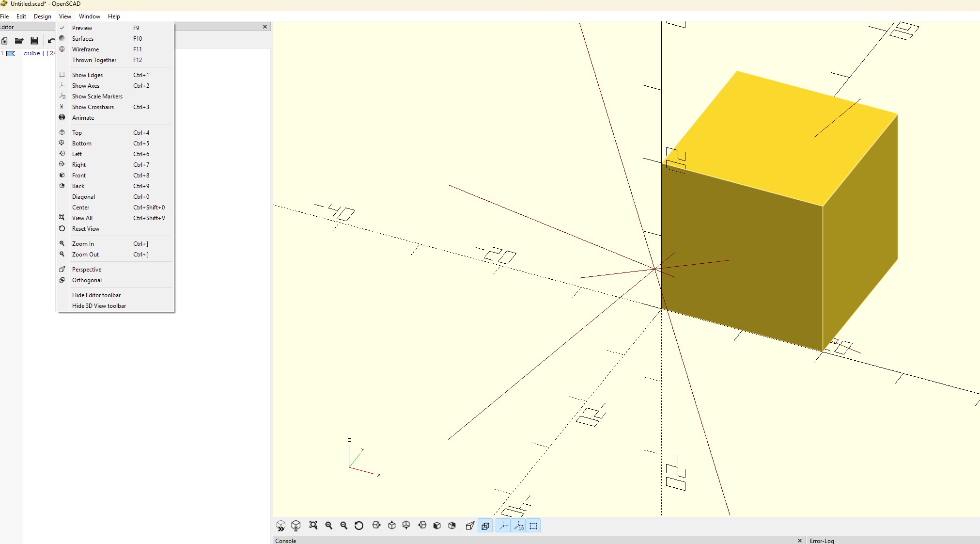Screen dimensions: 980x544
Task: Click Zoom Out magnifier in bottom toolbar
Action: tap(344, 526)
